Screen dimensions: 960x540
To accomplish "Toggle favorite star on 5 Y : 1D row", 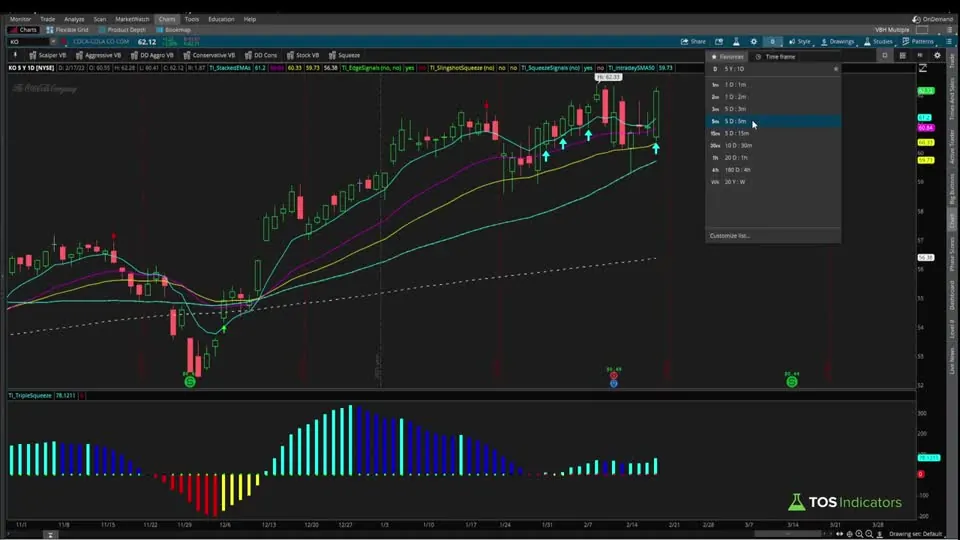I will (x=836, y=69).
